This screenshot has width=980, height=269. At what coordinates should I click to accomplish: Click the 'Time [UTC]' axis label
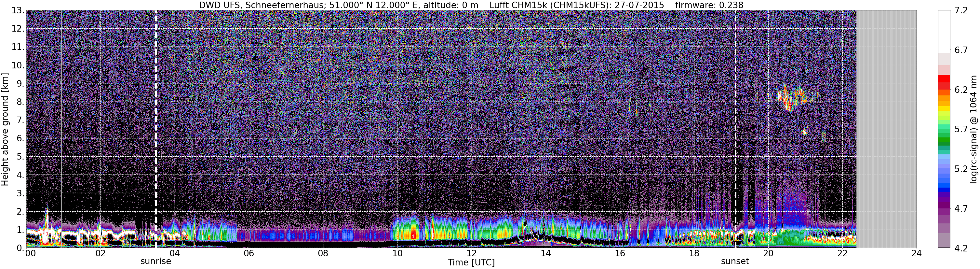pyautogui.click(x=471, y=262)
